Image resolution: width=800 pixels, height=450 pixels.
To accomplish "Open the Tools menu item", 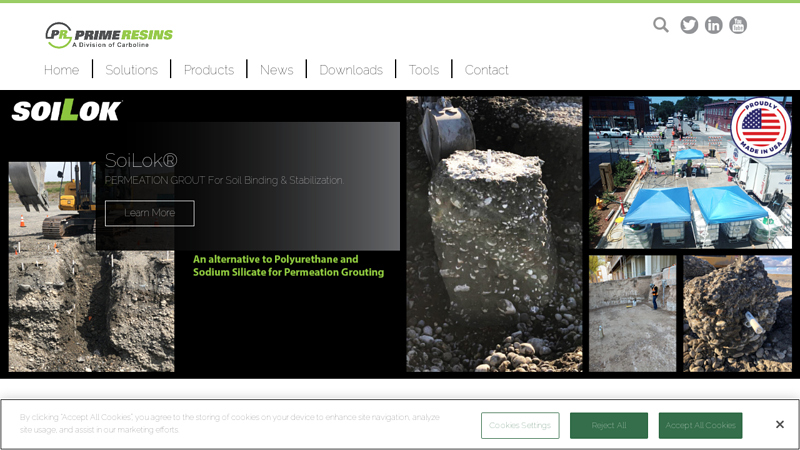I will pos(423,70).
